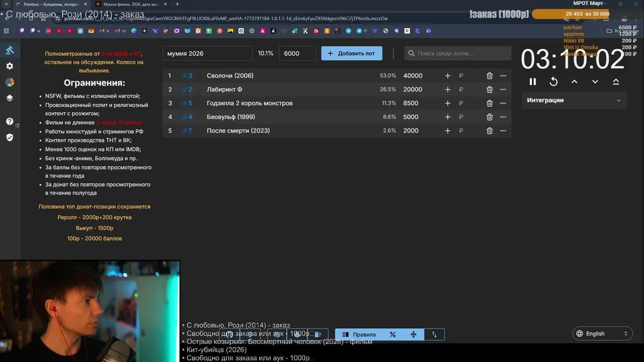Open the Apps grid in bookmarks bar

[7, 31]
